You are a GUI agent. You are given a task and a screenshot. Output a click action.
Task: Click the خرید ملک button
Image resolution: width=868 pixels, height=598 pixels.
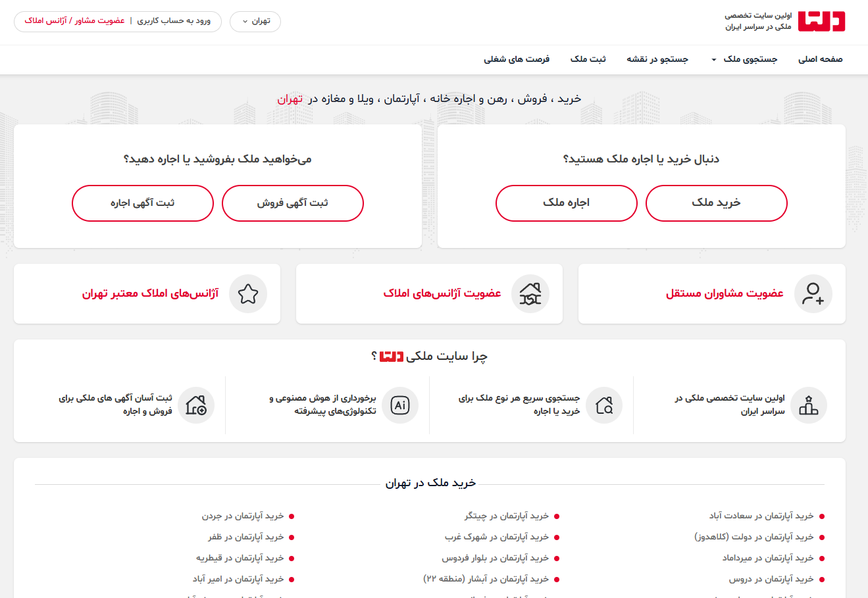(x=716, y=203)
